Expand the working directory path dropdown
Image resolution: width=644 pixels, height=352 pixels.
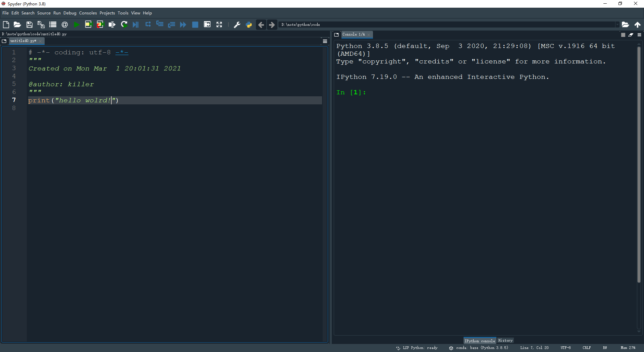[x=616, y=24]
